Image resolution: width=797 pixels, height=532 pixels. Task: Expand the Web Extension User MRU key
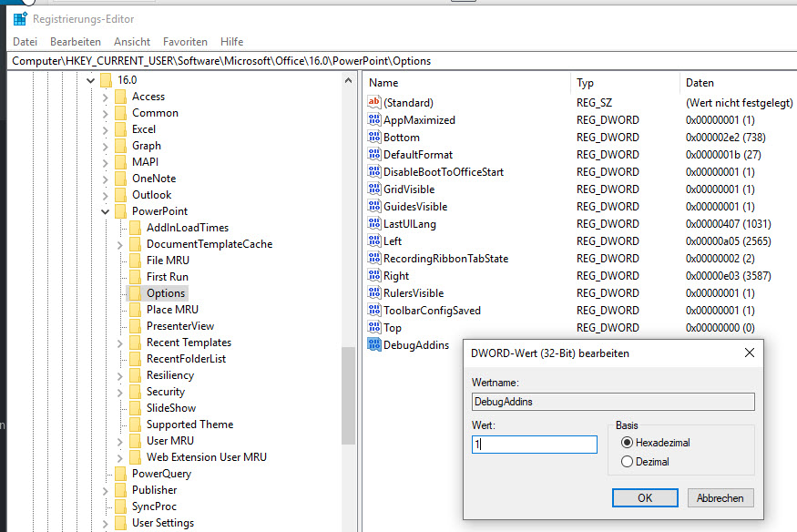[120, 458]
